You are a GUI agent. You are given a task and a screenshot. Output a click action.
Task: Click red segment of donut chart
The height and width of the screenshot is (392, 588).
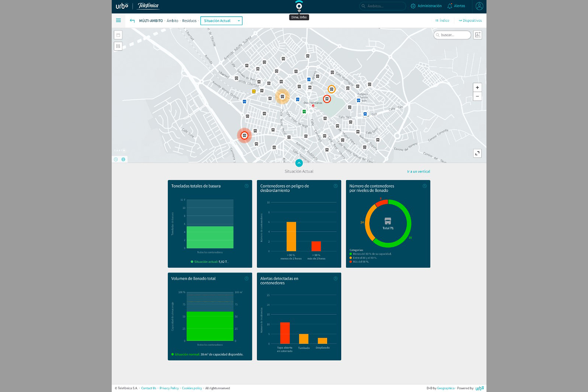click(381, 202)
